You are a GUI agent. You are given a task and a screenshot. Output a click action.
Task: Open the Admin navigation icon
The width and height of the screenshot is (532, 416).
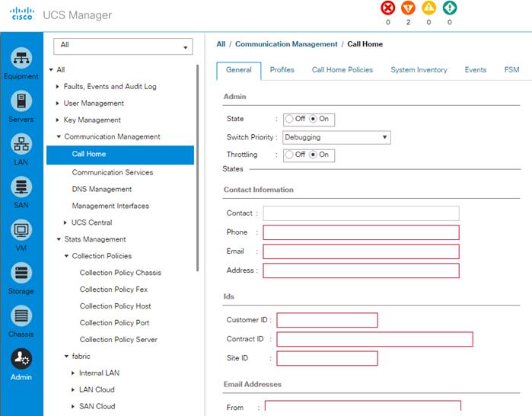point(21,359)
